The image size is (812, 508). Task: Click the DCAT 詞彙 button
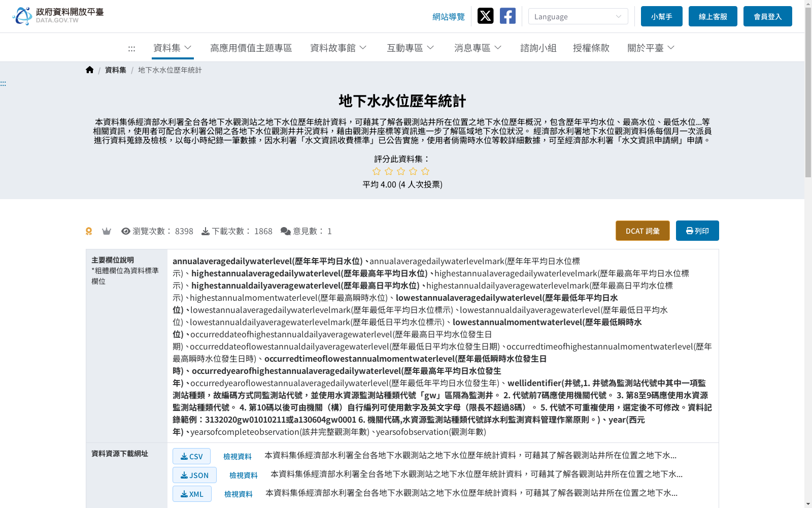[642, 231]
